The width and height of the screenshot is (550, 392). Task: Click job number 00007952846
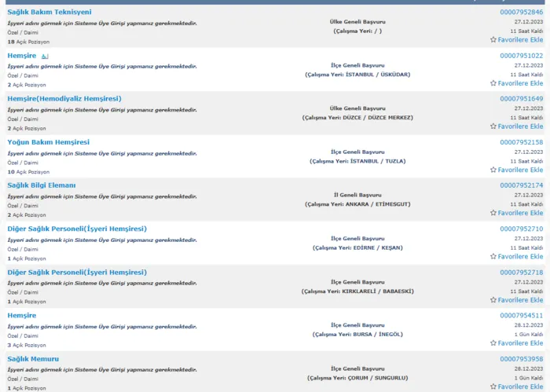pyautogui.click(x=521, y=13)
